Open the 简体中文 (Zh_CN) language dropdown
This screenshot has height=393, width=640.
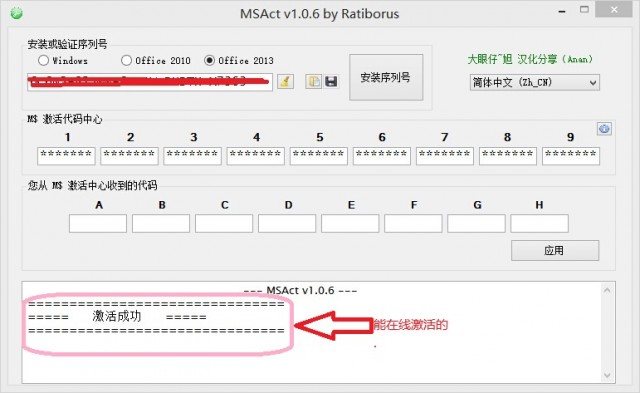[535, 82]
